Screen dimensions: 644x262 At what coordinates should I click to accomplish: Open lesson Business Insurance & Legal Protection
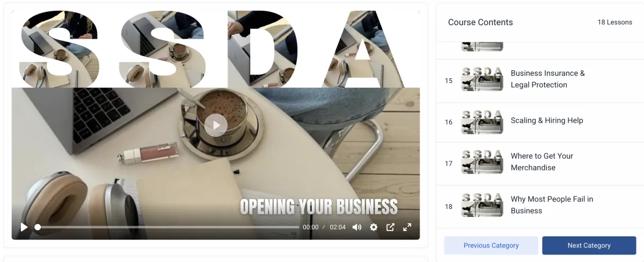(548, 79)
